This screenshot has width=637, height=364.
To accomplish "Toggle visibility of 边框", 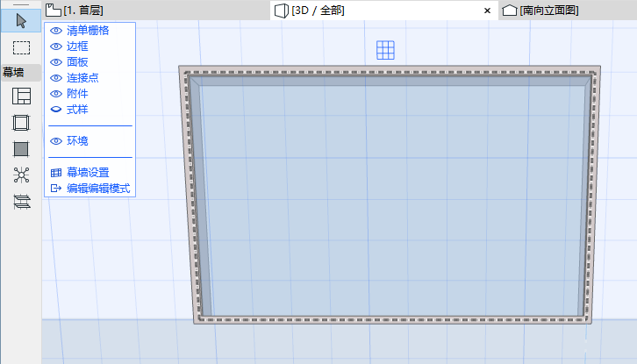I will point(56,46).
